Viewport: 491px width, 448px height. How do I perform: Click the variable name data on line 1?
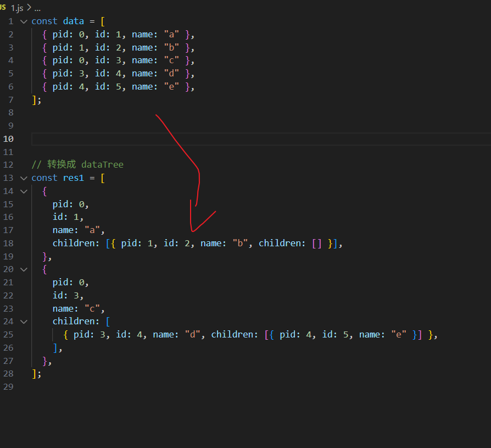tap(73, 21)
